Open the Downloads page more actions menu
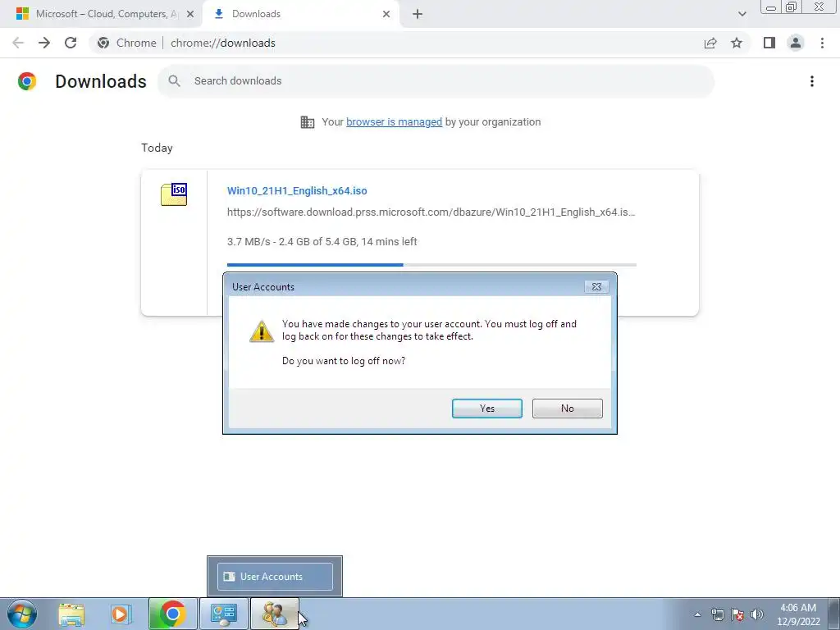 (812, 81)
